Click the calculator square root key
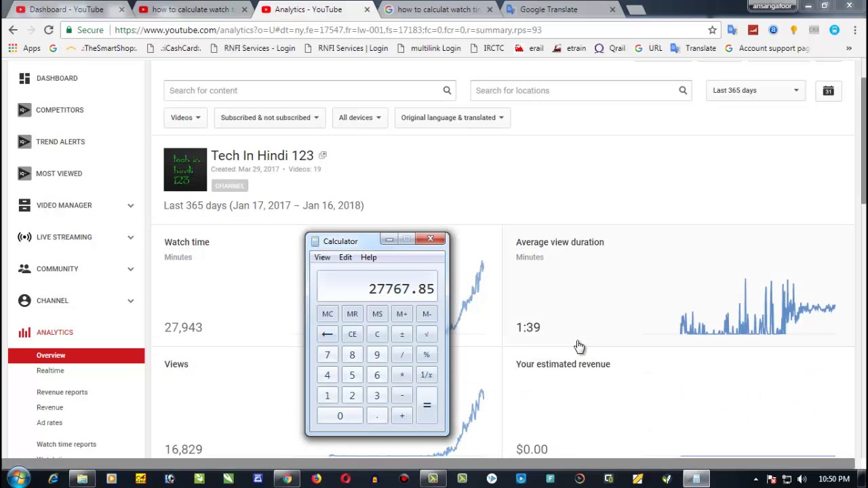The height and width of the screenshot is (488, 868). tap(427, 334)
